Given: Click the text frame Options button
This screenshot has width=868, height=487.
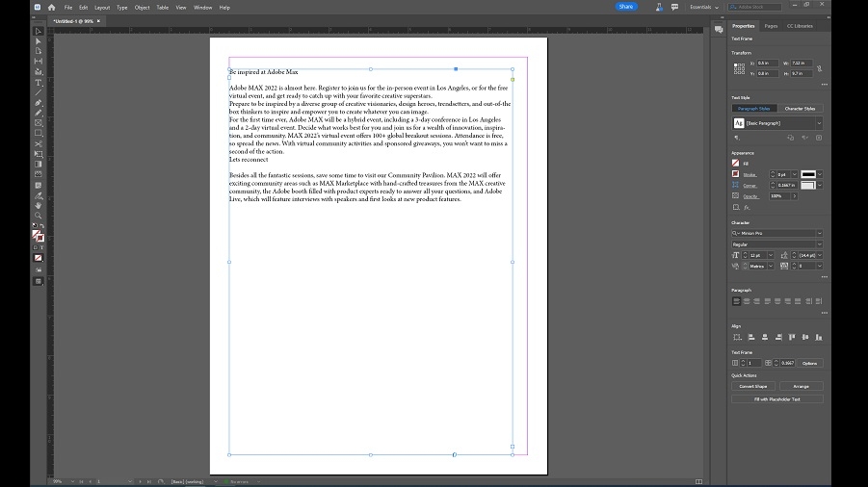Looking at the screenshot, I should pos(809,363).
